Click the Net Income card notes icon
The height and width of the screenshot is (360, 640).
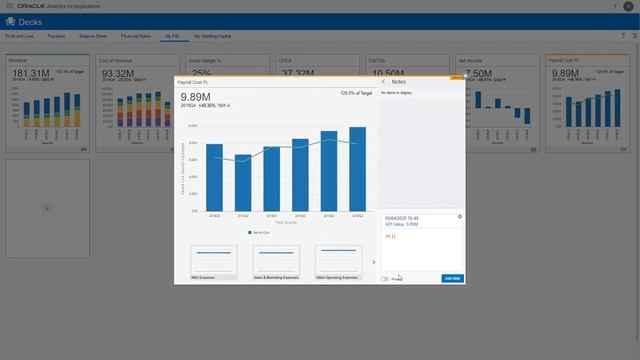(x=533, y=149)
